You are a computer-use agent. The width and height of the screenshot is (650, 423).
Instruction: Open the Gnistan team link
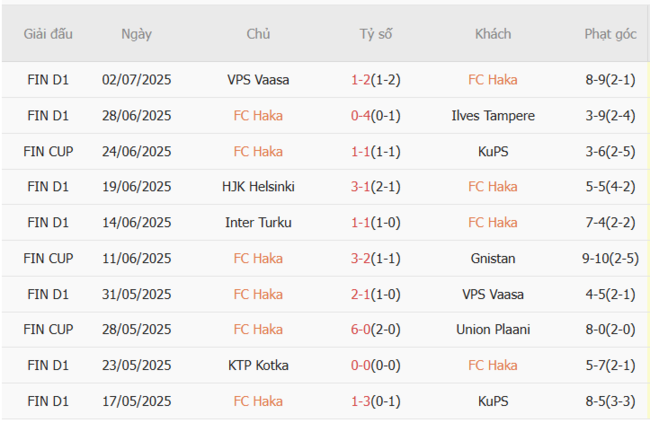point(492,259)
